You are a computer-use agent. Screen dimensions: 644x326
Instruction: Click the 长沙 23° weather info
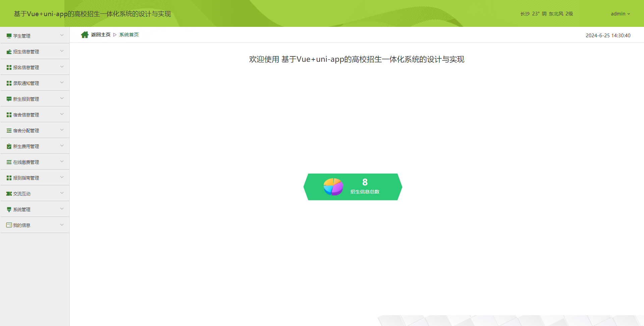[547, 14]
